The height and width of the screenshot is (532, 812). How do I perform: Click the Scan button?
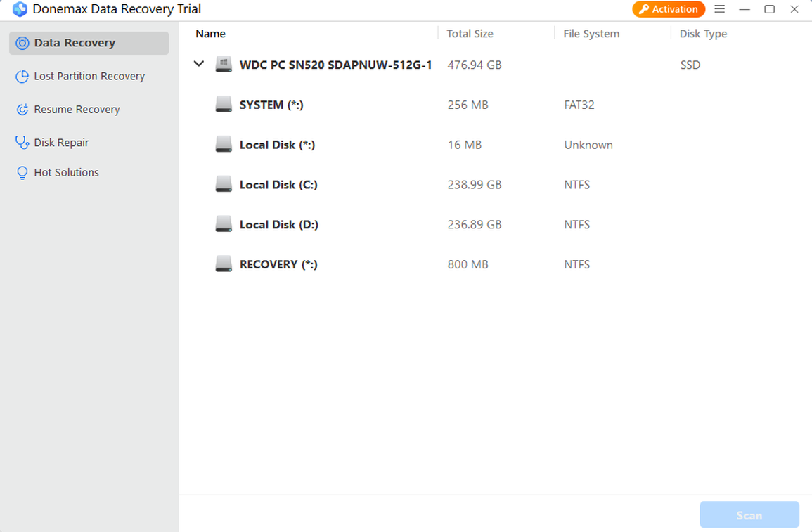coord(749,515)
